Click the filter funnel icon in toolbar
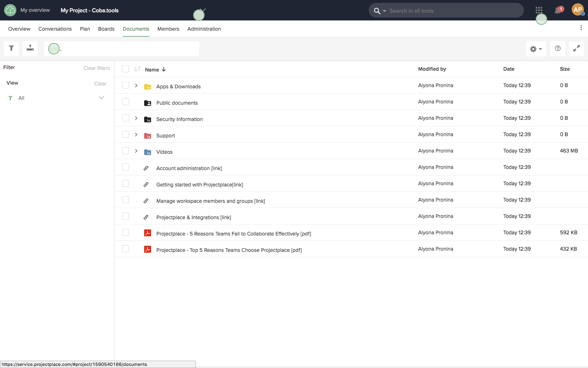This screenshot has width=588, height=368. click(x=11, y=48)
